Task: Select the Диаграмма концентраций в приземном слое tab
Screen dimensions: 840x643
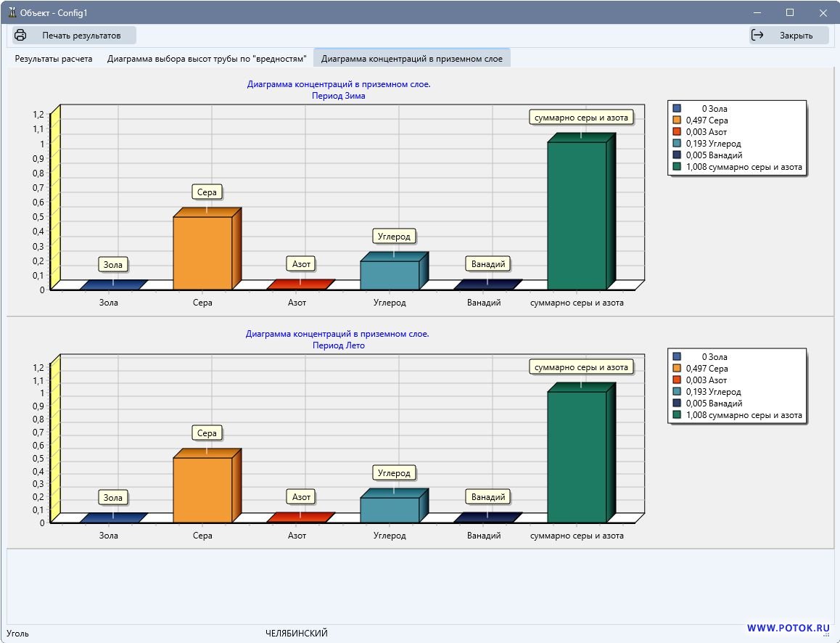Action: click(x=411, y=59)
